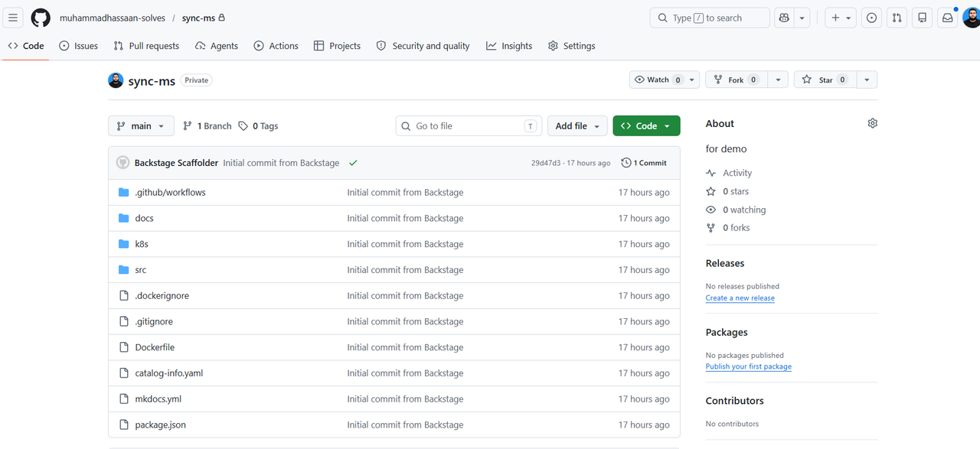Open the Copilot chat icon
Viewport: 980px width, 449px height.
point(784,18)
